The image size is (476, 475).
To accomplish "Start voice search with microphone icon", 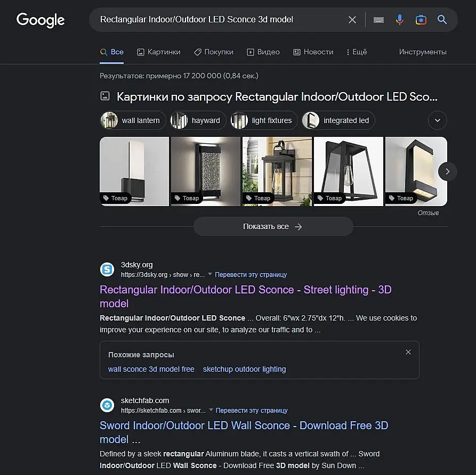I will tap(400, 20).
